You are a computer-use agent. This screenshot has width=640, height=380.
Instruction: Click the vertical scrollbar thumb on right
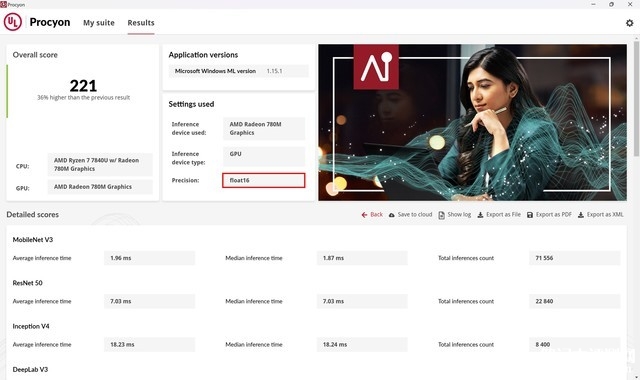[x=636, y=98]
